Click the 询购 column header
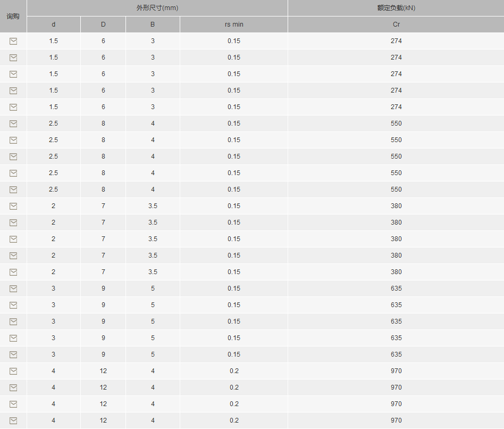Screen dimensions: 504x429 tap(13, 16)
